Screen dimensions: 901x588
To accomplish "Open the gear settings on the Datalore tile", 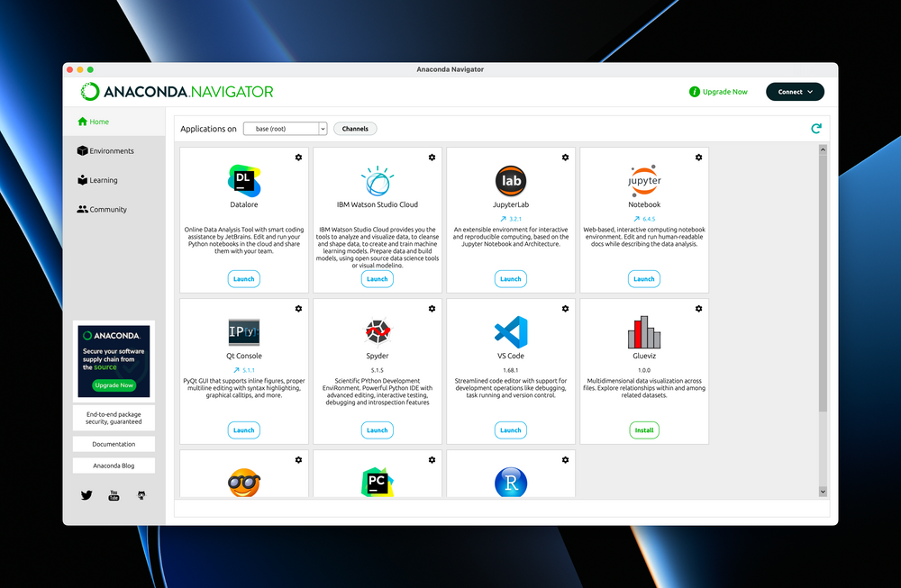I will [x=298, y=158].
